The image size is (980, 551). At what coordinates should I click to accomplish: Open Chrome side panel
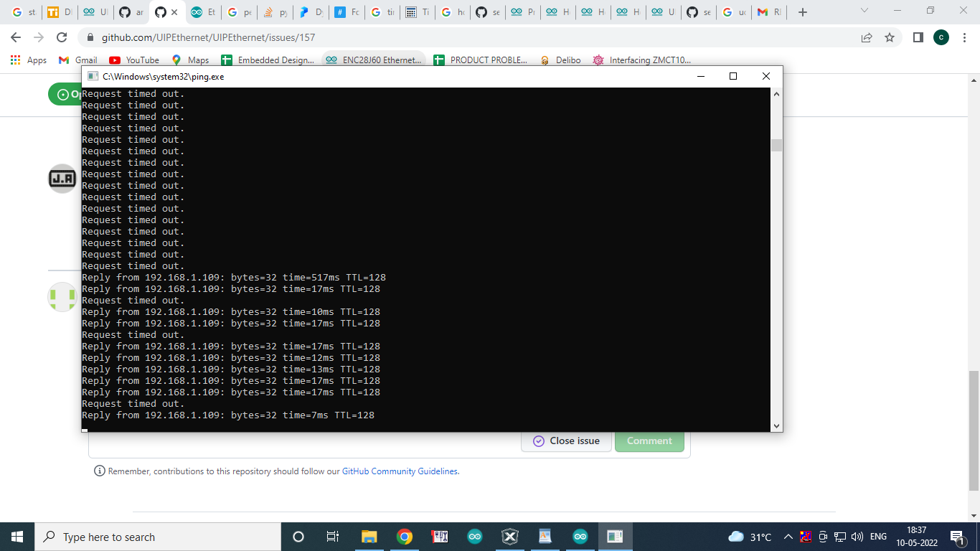coord(918,37)
